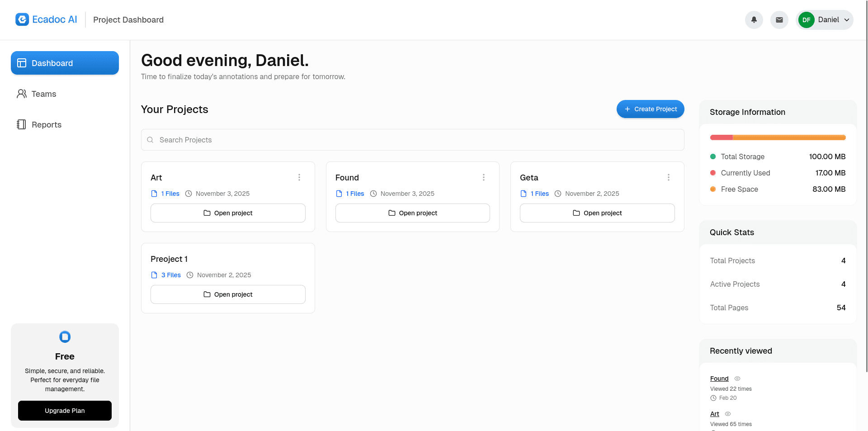
Task: Open the Found project options menu
Action: pos(484,177)
